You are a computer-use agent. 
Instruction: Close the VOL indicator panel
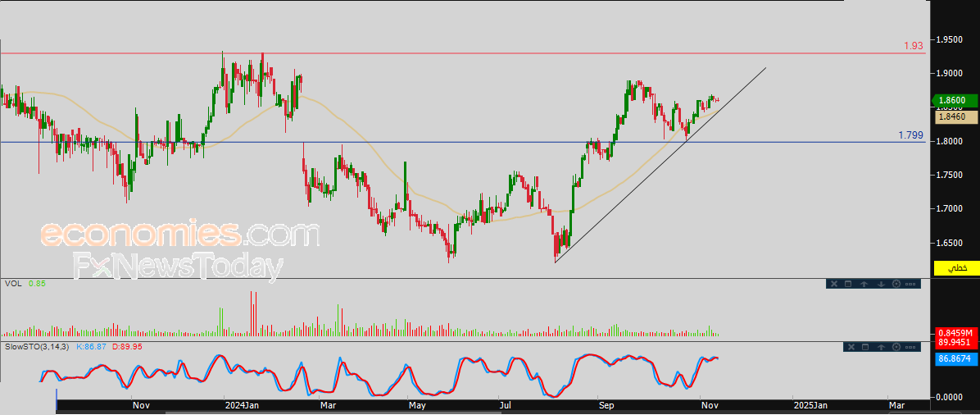834,284
